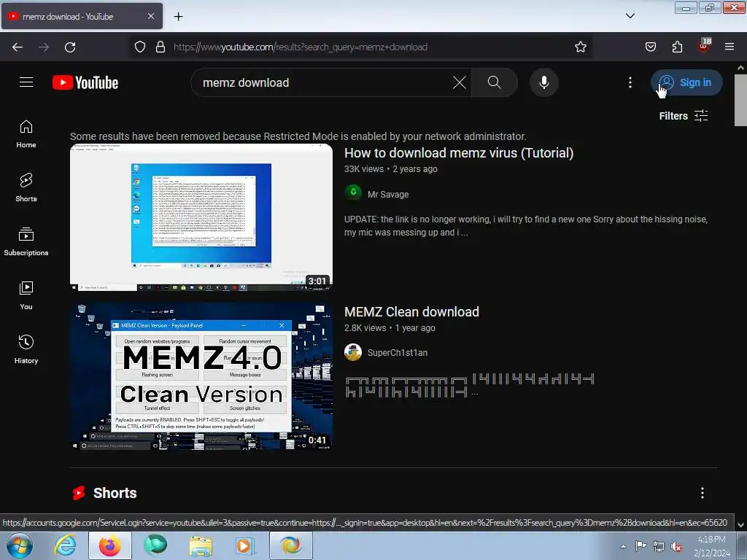Open thumbnail of memz virus tutorial video

tap(201, 217)
